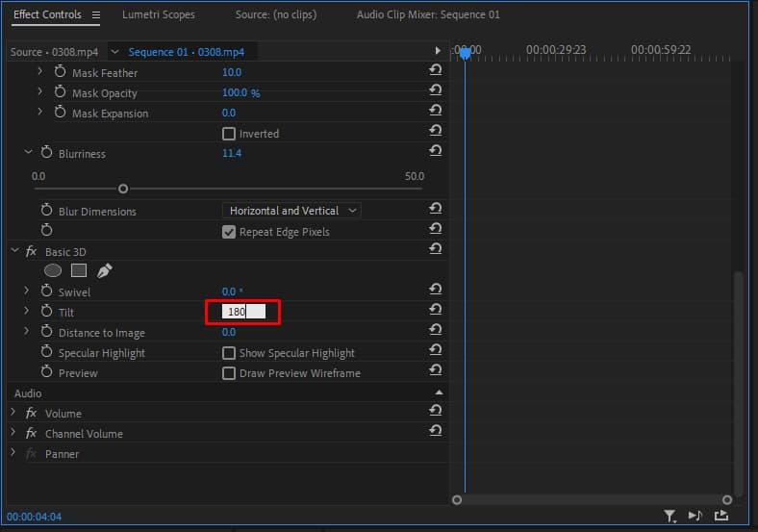Expand the Mask Feather property
This screenshot has height=532, width=758.
(40, 71)
